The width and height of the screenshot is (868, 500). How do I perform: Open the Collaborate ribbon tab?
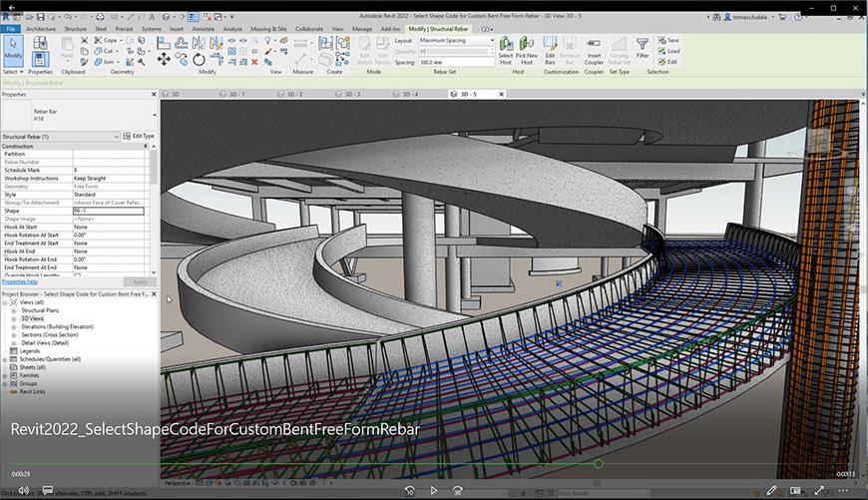[309, 29]
